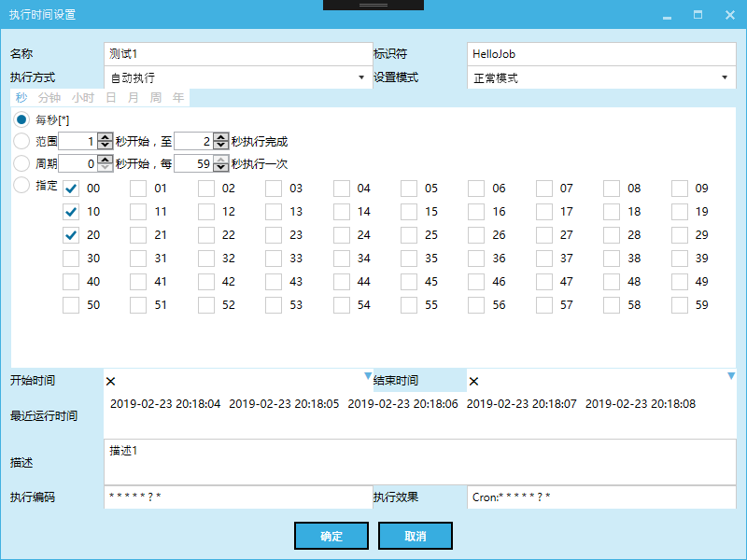Viewport: 747px width, 560px height.
Task: Select the 范围 radio option
Action: click(x=21, y=141)
